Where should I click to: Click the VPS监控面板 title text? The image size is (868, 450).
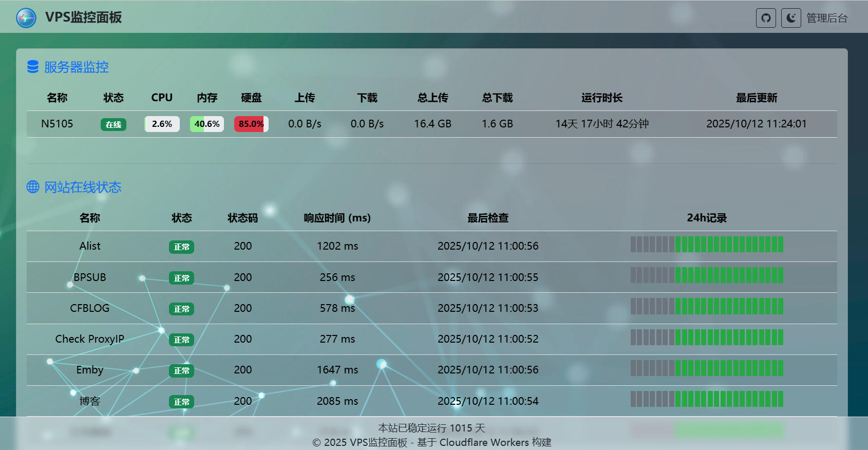click(83, 17)
